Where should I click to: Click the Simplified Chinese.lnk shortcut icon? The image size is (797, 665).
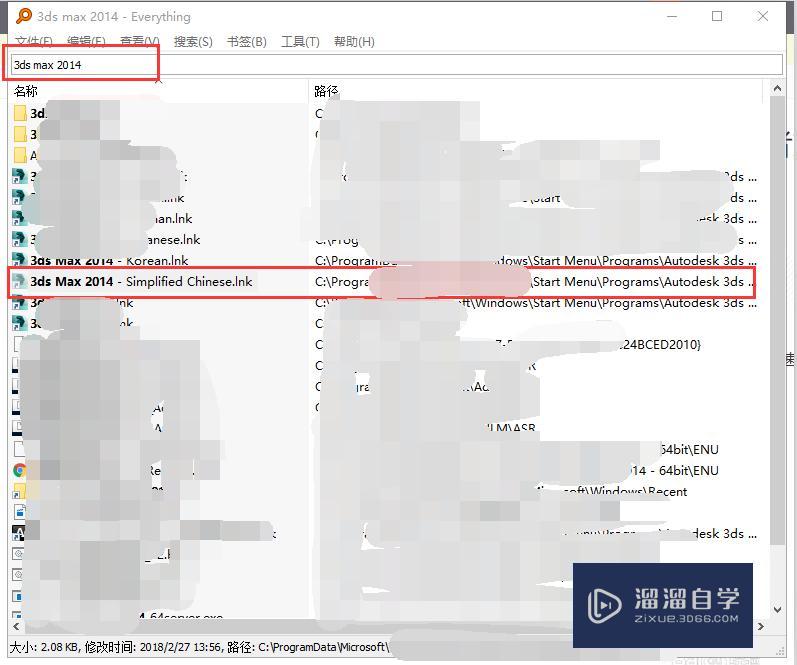pos(19,282)
